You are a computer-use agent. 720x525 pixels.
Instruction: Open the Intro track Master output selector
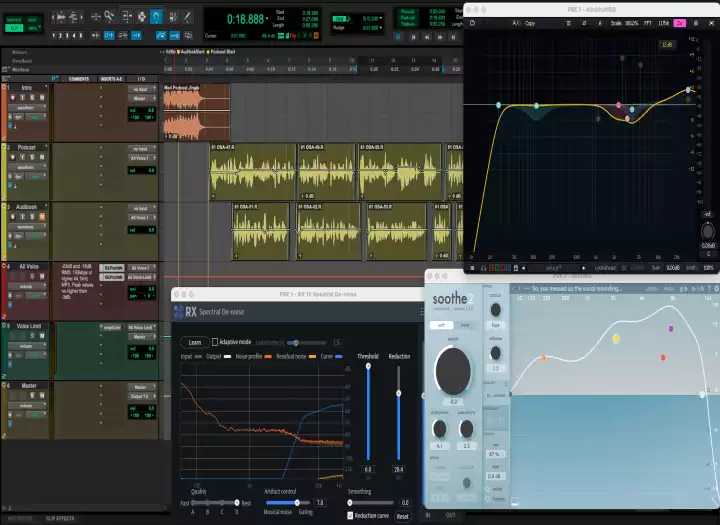[142, 98]
